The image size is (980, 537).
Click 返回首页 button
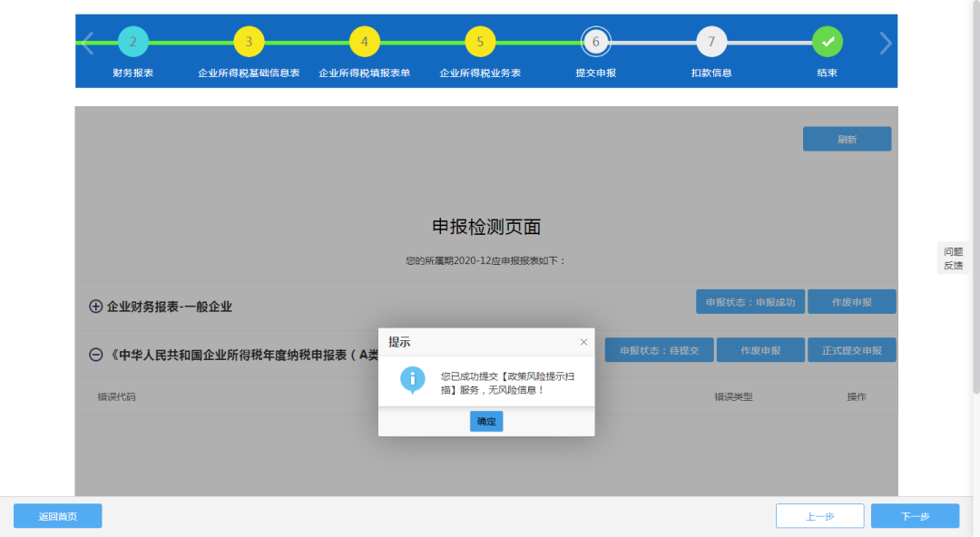tap(57, 516)
